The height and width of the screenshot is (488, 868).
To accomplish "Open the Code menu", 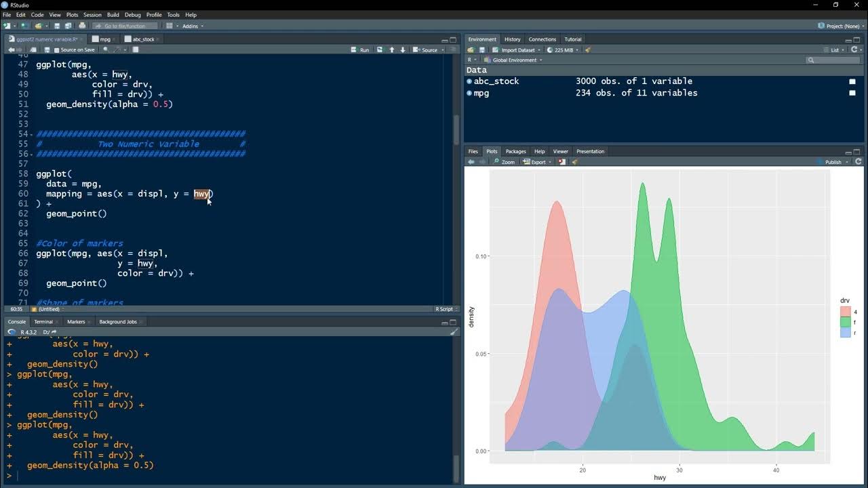I will (x=37, y=14).
